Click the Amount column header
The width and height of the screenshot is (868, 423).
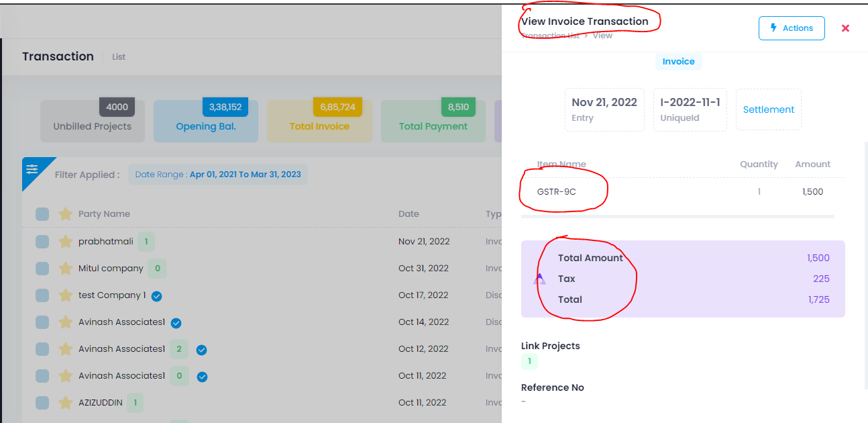point(812,164)
